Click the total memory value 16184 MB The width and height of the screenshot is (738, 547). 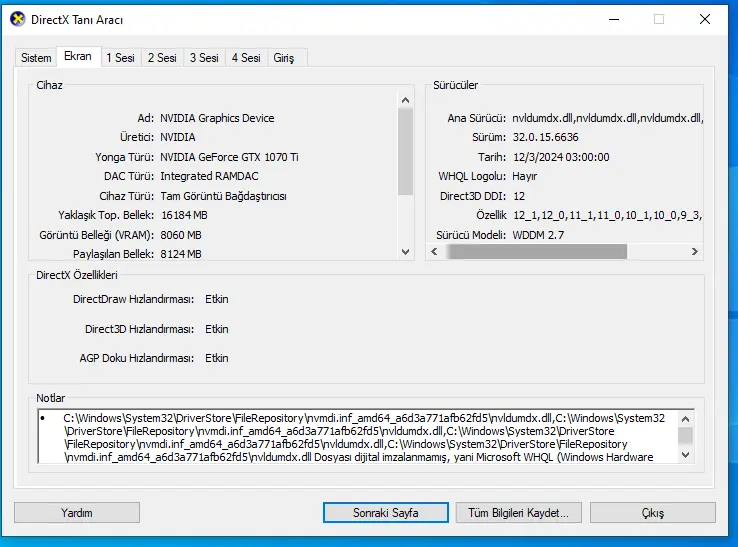coord(184,216)
